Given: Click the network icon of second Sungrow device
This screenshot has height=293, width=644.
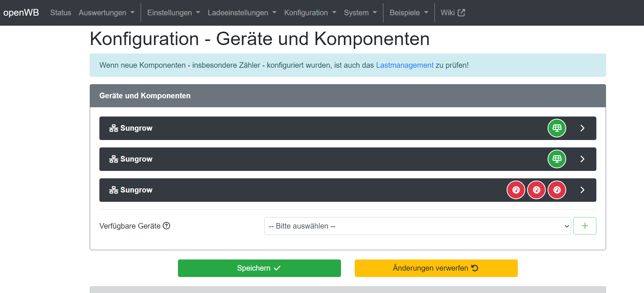Looking at the screenshot, I should (114, 159).
